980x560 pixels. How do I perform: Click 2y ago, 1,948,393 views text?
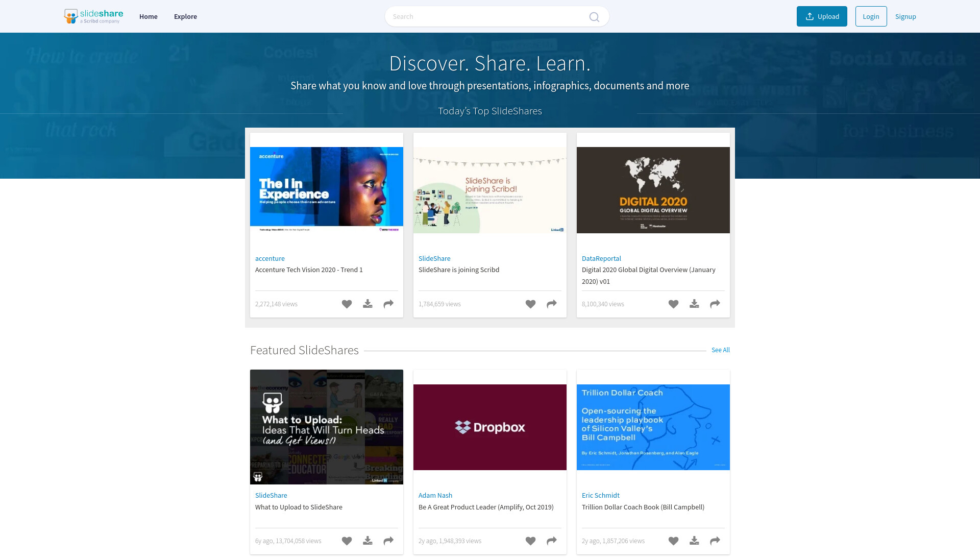coord(450,541)
